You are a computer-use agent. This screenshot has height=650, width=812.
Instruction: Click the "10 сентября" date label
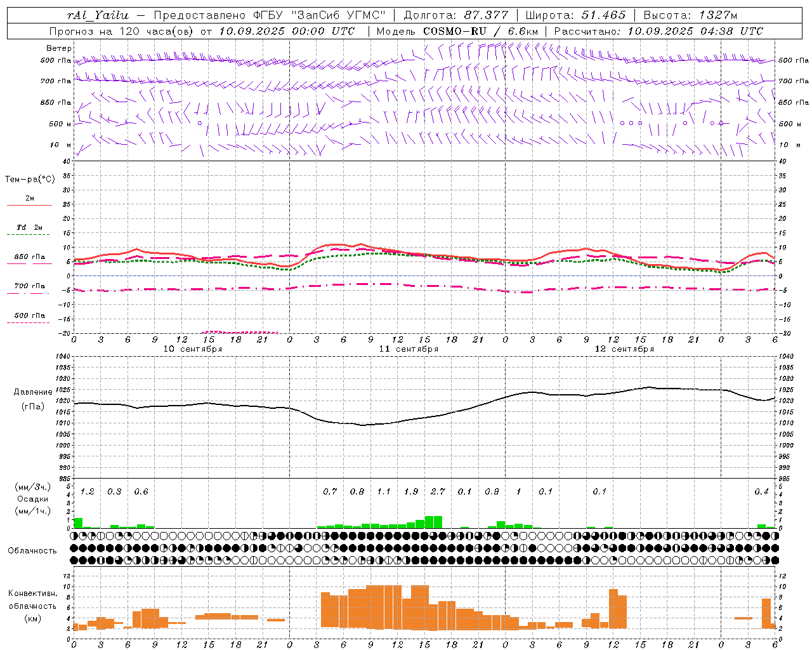click(193, 349)
